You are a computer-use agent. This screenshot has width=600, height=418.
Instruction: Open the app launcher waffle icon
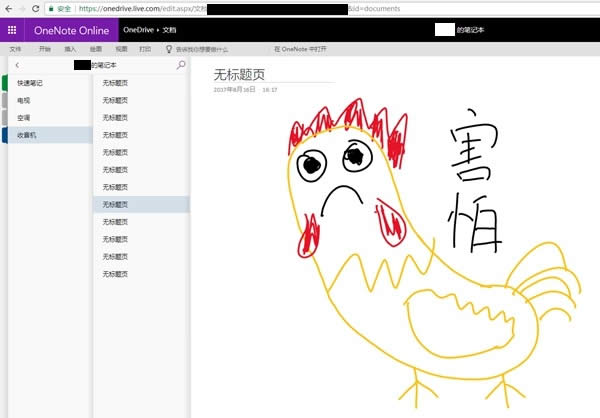coord(12,29)
